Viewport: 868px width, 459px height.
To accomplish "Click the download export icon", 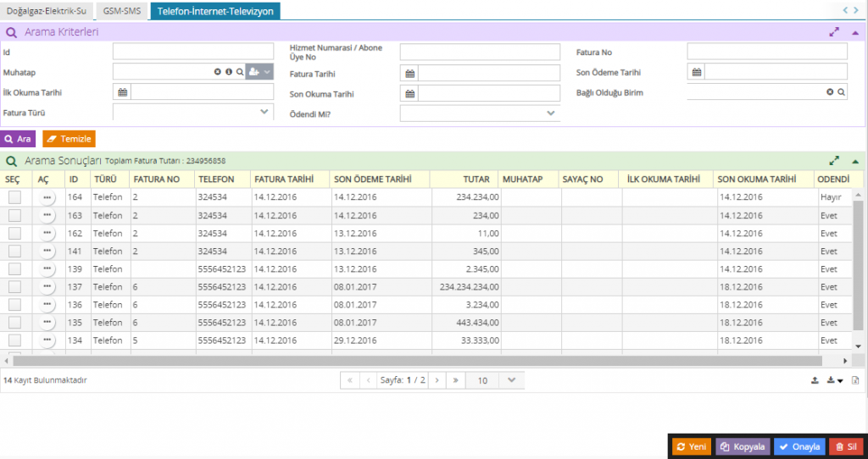I will (834, 380).
